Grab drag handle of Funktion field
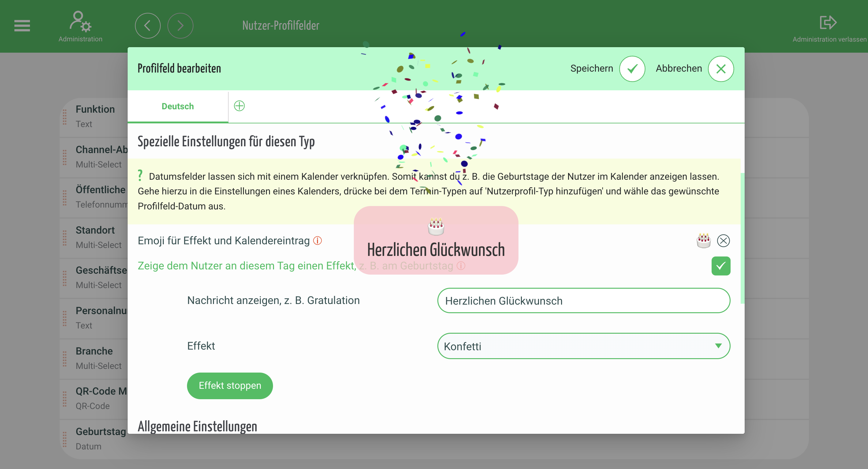The width and height of the screenshot is (868, 469). click(x=65, y=117)
